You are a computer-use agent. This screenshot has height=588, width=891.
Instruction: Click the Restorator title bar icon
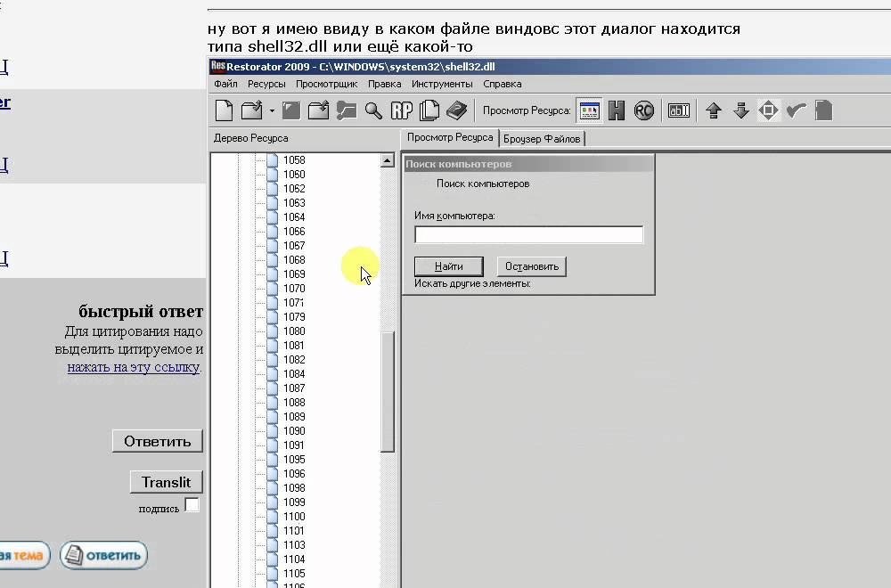(217, 66)
